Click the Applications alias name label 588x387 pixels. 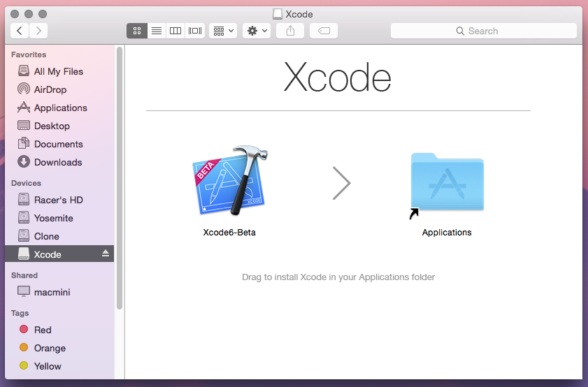click(x=447, y=233)
